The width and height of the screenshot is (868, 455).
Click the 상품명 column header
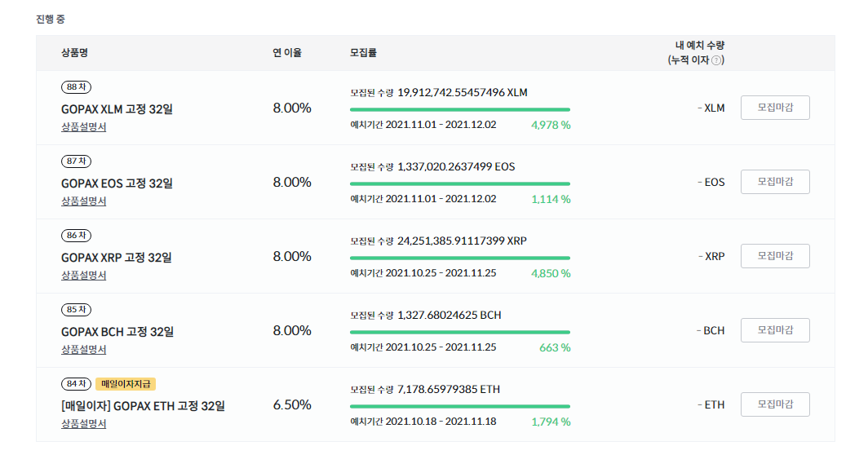click(x=74, y=52)
